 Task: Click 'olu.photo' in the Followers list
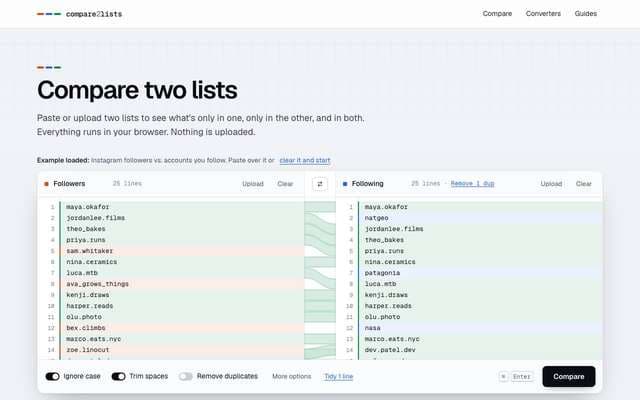coord(84,317)
